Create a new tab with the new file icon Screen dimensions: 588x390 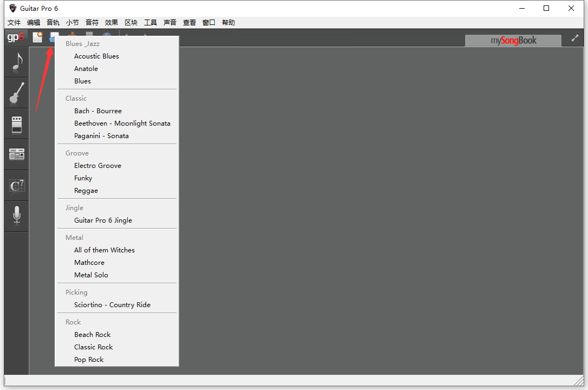(37, 37)
